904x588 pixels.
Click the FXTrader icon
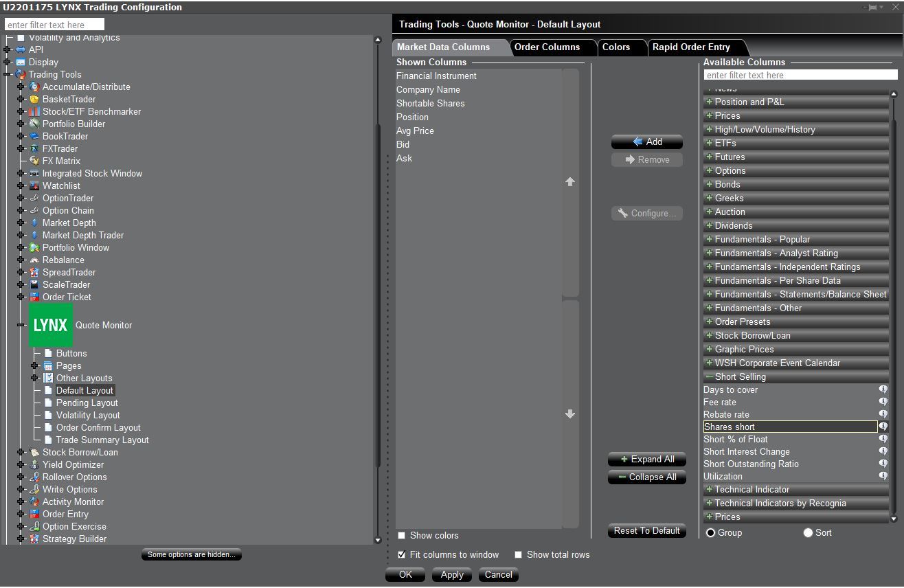[x=34, y=149]
